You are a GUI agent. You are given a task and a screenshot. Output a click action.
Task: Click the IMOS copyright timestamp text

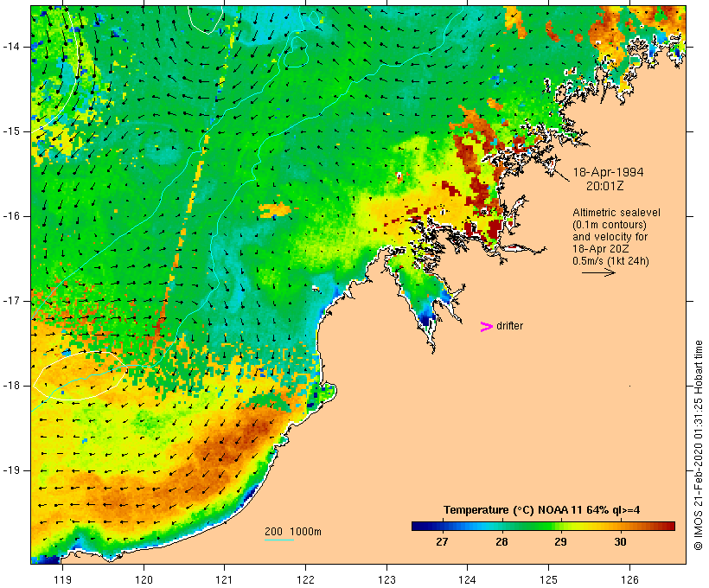point(698,445)
